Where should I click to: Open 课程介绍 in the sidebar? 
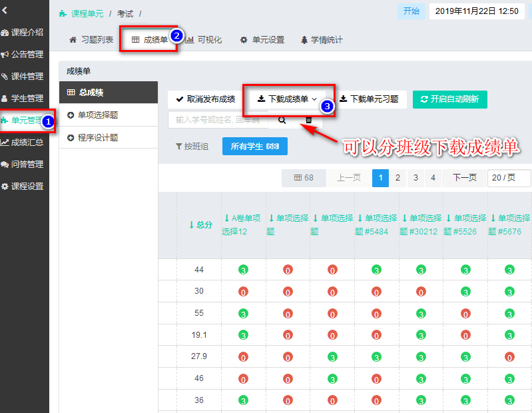pyautogui.click(x=23, y=33)
